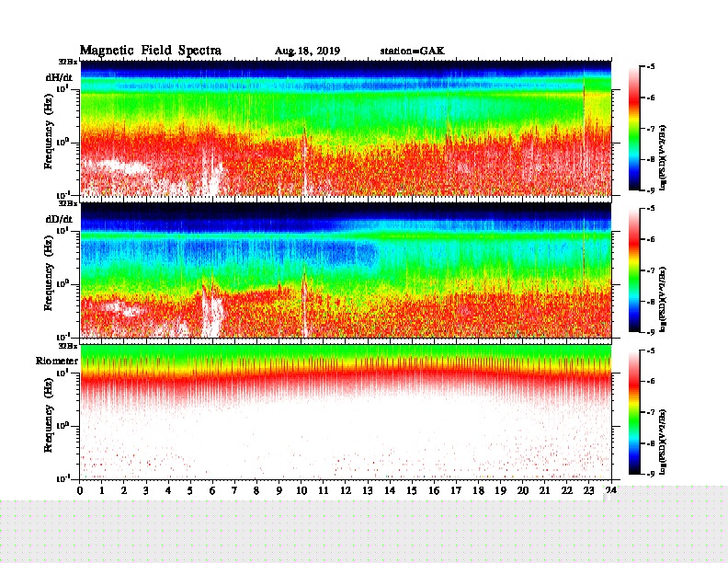Click hour tick label "15" on time axis
This screenshot has width=728, height=563.
pyautogui.click(x=412, y=490)
